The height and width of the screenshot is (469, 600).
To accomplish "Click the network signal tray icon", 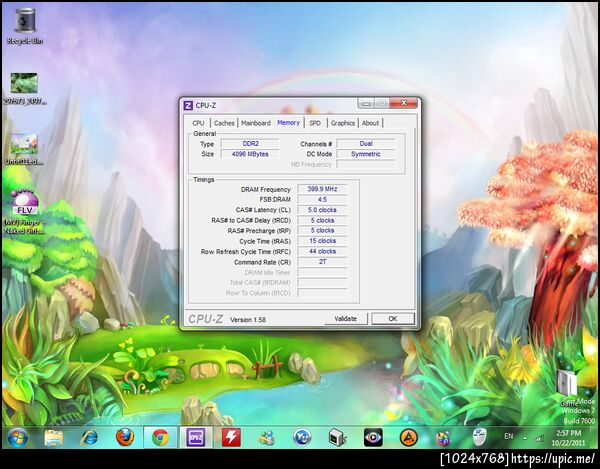I will [539, 438].
